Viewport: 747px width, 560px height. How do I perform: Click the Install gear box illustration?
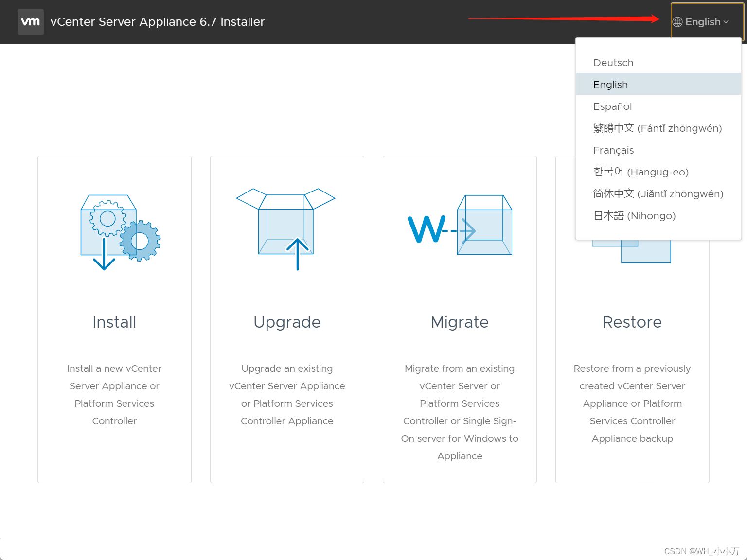121,232
